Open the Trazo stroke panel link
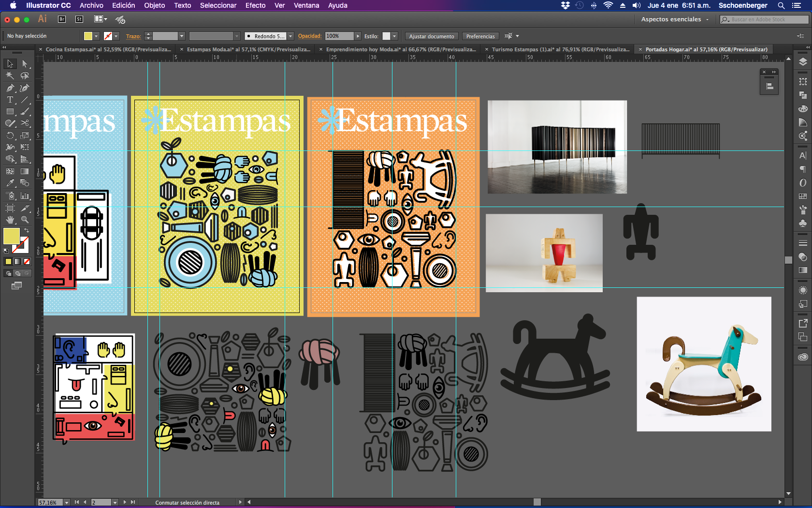812x508 pixels. click(133, 36)
